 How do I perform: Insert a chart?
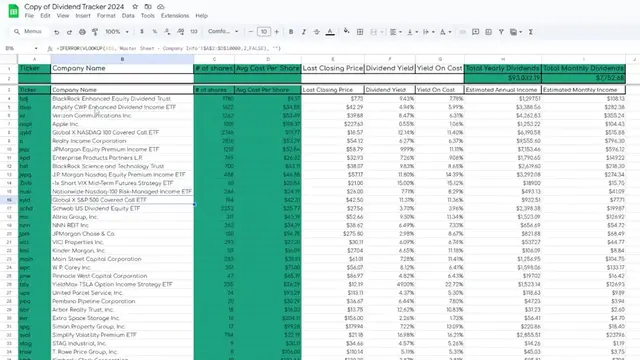click(x=488, y=32)
